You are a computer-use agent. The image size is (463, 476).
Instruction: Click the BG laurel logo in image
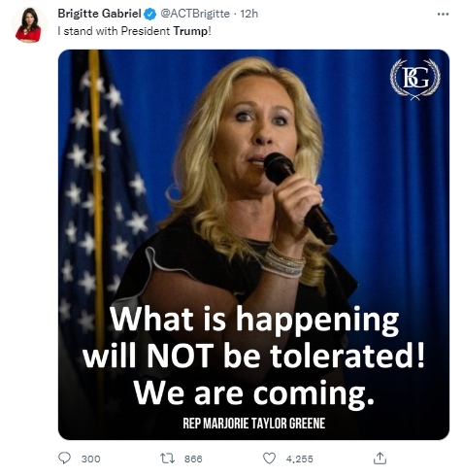coord(415,79)
